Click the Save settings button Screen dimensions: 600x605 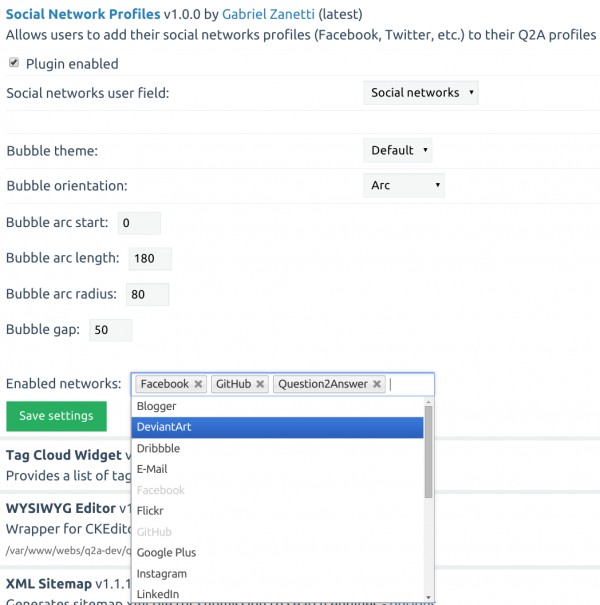[56, 416]
